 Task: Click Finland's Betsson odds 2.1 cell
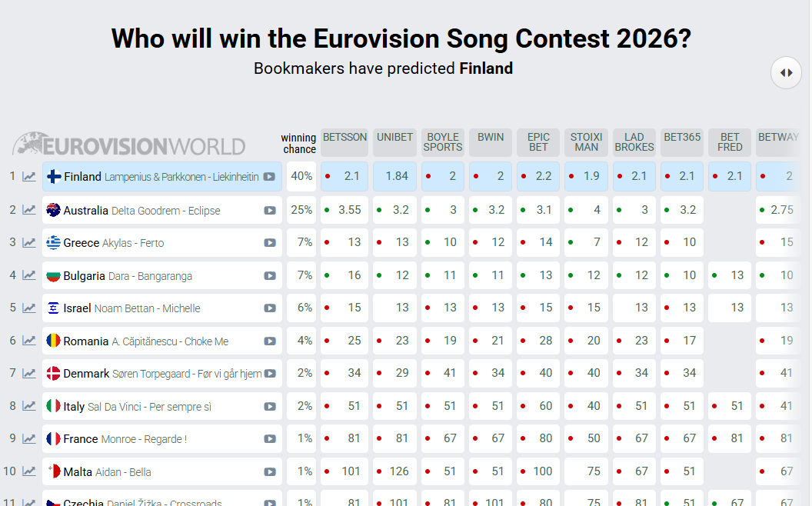click(x=344, y=177)
